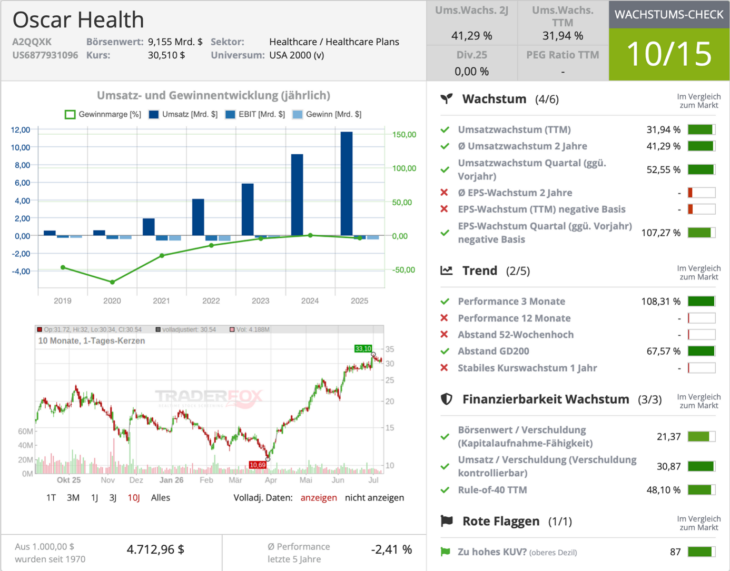The height and width of the screenshot is (571, 730).
Task: Click the USA 2000 (v) universe text
Action: pos(297,55)
